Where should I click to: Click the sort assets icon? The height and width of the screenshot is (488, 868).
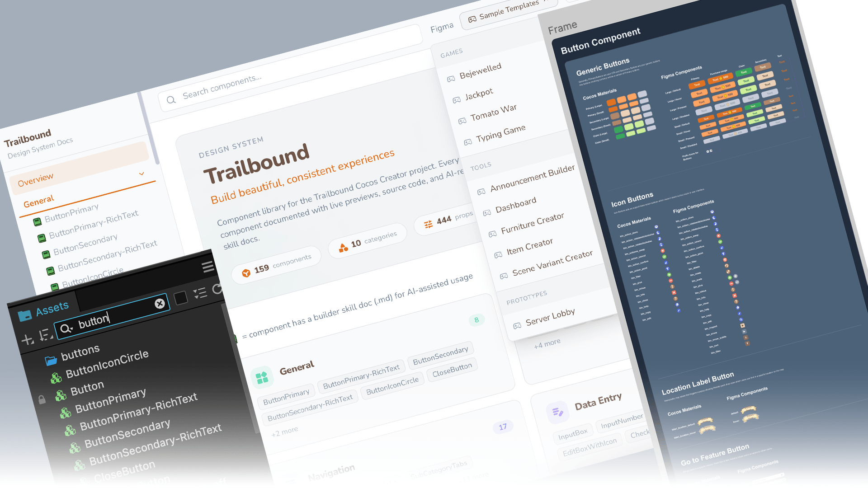coord(45,334)
